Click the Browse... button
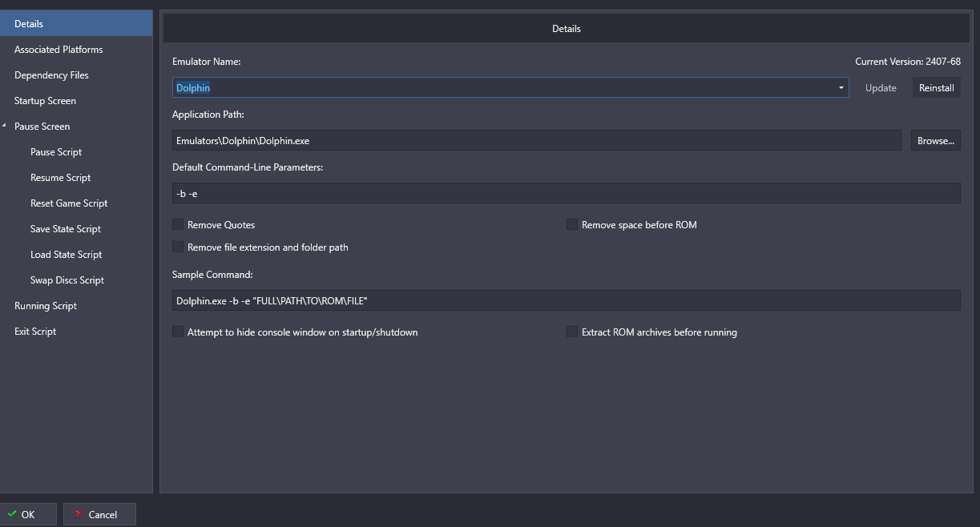The image size is (980, 527). click(935, 140)
